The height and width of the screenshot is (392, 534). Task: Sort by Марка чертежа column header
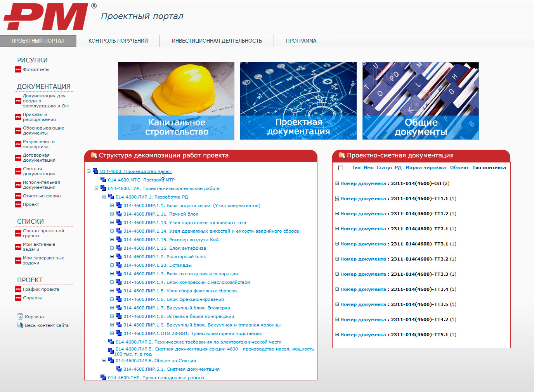point(425,168)
